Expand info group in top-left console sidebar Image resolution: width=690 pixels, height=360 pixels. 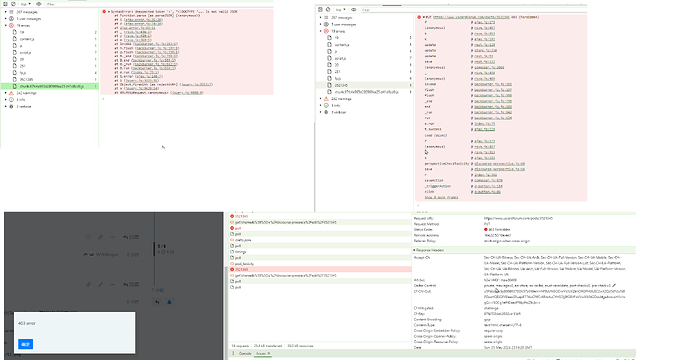click(6, 100)
